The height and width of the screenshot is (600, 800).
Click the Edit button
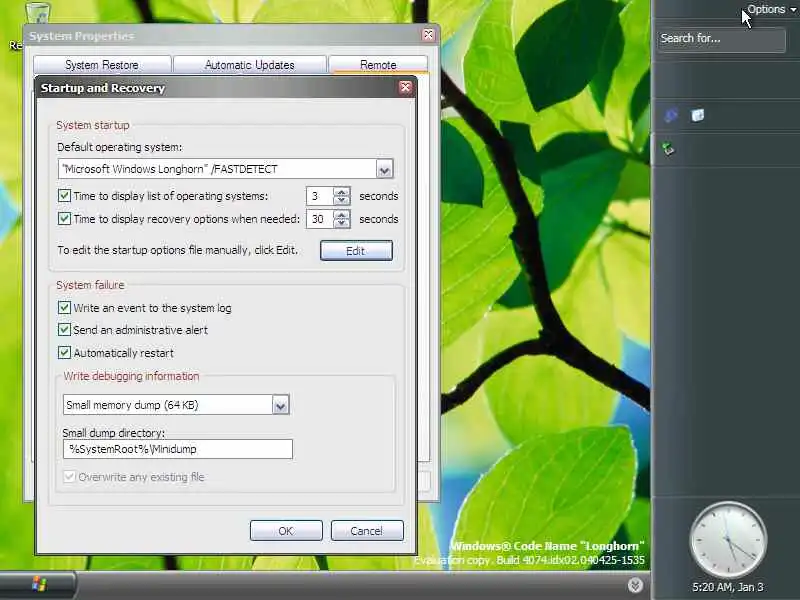[x=356, y=251]
